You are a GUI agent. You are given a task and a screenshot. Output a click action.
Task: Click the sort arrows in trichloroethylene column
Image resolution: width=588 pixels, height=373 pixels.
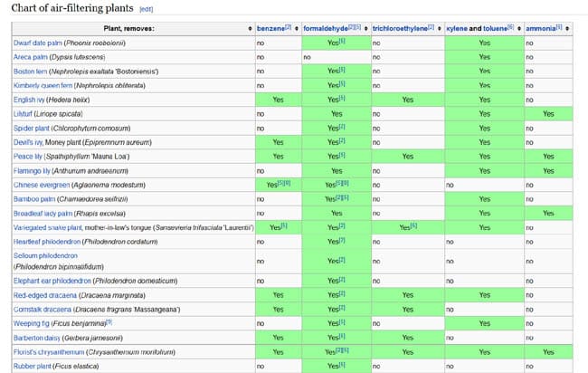point(441,29)
